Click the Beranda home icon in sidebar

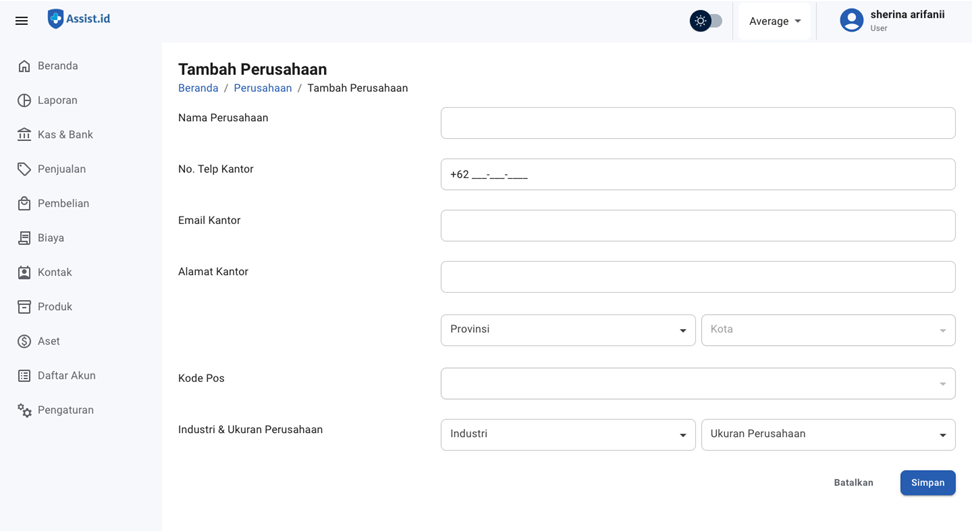coord(24,66)
